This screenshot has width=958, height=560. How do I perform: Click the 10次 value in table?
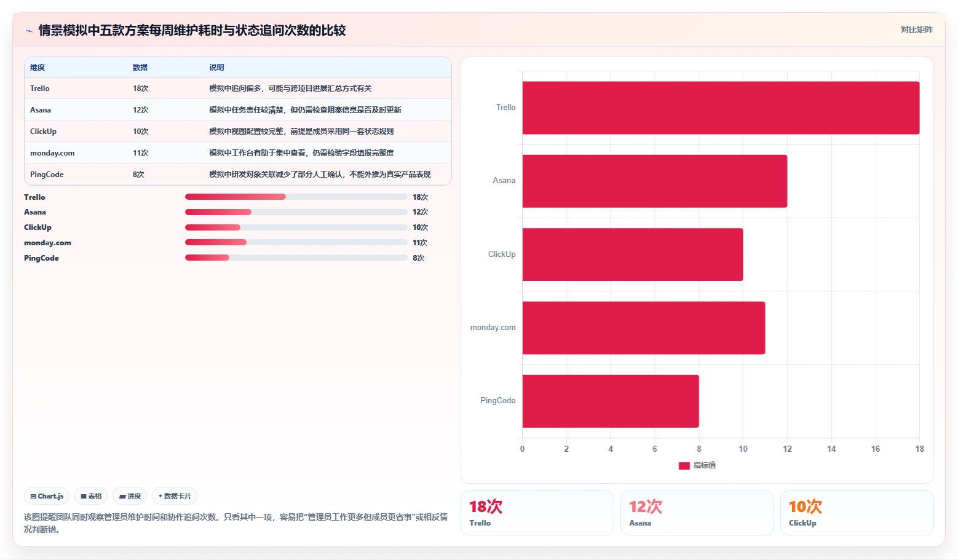point(141,132)
